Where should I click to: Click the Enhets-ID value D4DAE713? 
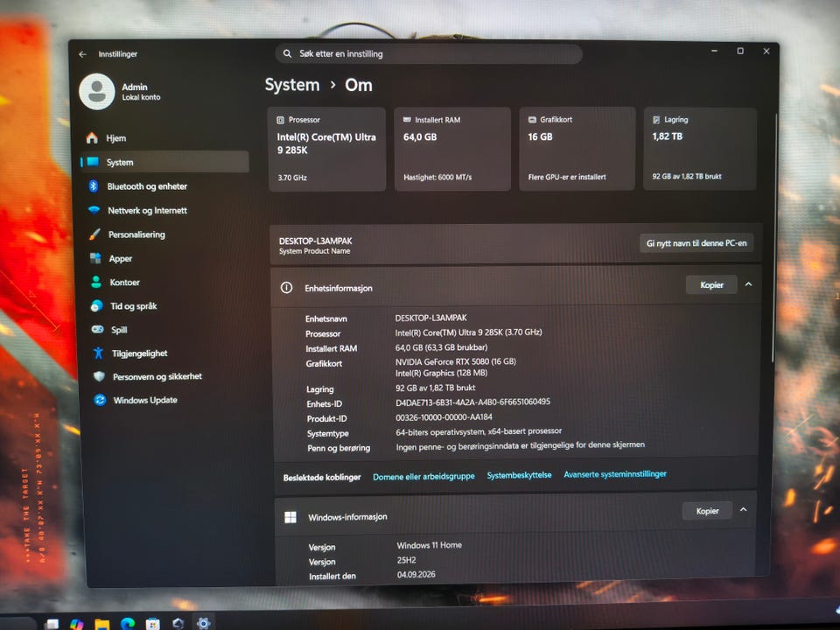click(472, 402)
